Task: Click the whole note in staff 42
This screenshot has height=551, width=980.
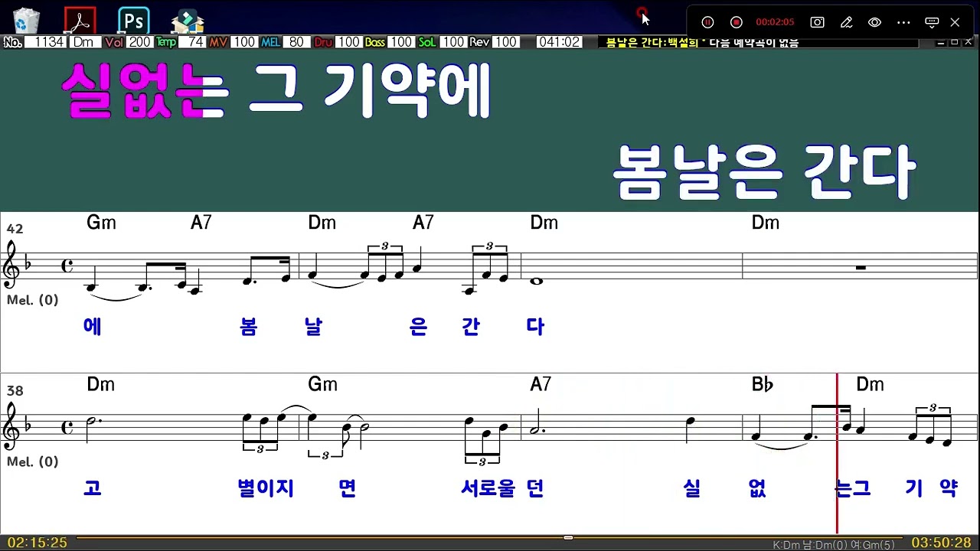Action: pos(536,282)
